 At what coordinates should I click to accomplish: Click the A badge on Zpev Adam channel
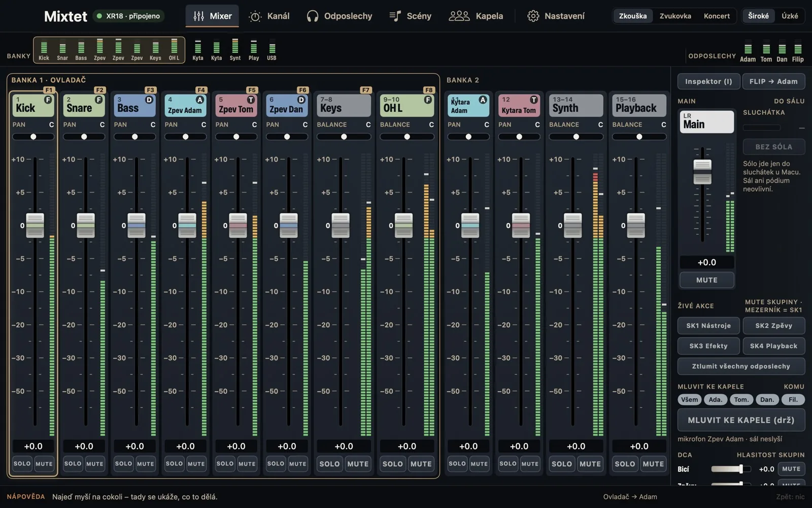pos(200,100)
